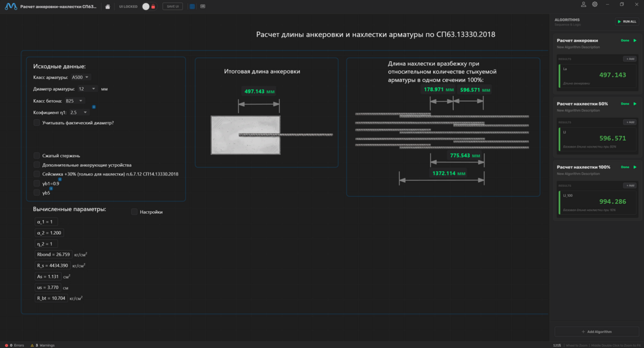Click the Rbond value field
Image resolution: width=644 pixels, height=348 pixels.
point(52,254)
